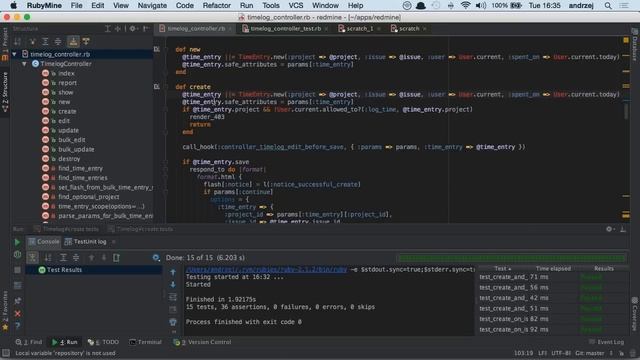This screenshot has height=360, width=640.
Task: Click the red Close icon in Run panel
Action: click(x=17, y=313)
